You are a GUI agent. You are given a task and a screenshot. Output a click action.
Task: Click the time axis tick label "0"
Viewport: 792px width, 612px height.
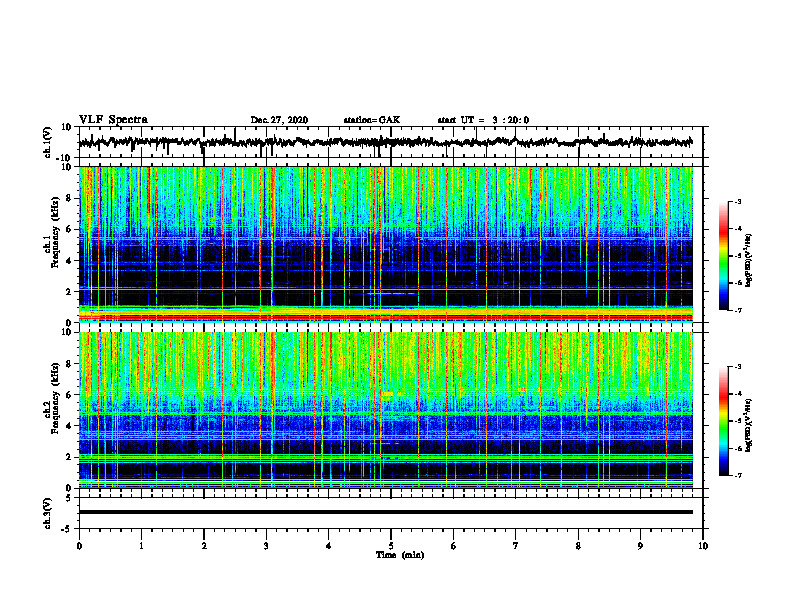click(x=79, y=546)
